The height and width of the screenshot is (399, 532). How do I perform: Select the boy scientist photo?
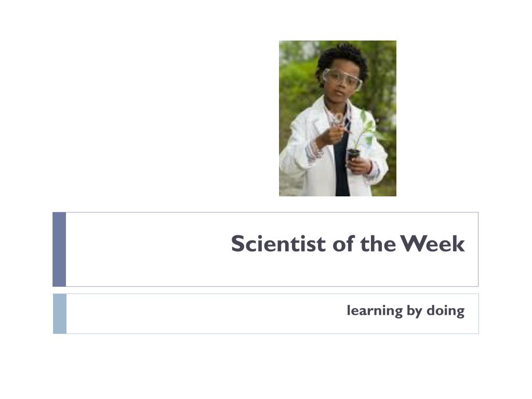(x=338, y=118)
